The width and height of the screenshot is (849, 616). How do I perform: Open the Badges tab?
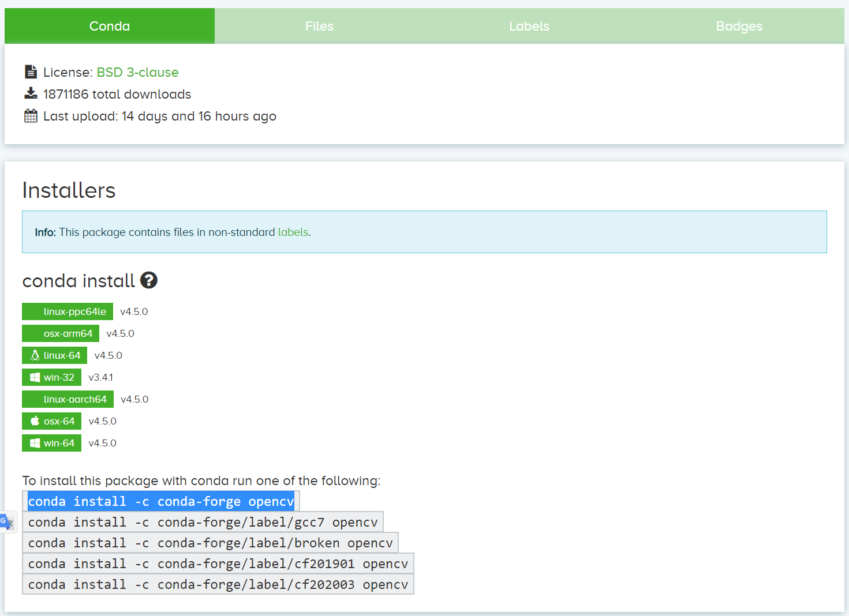click(x=739, y=26)
